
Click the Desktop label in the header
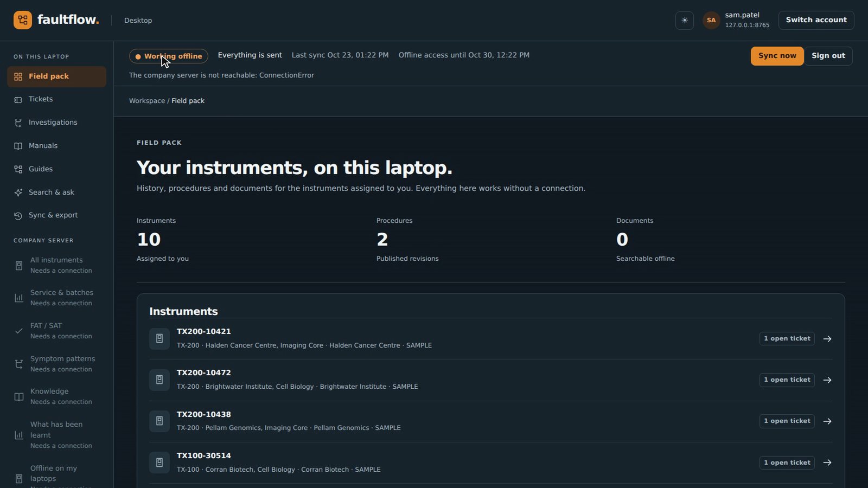[x=138, y=21]
